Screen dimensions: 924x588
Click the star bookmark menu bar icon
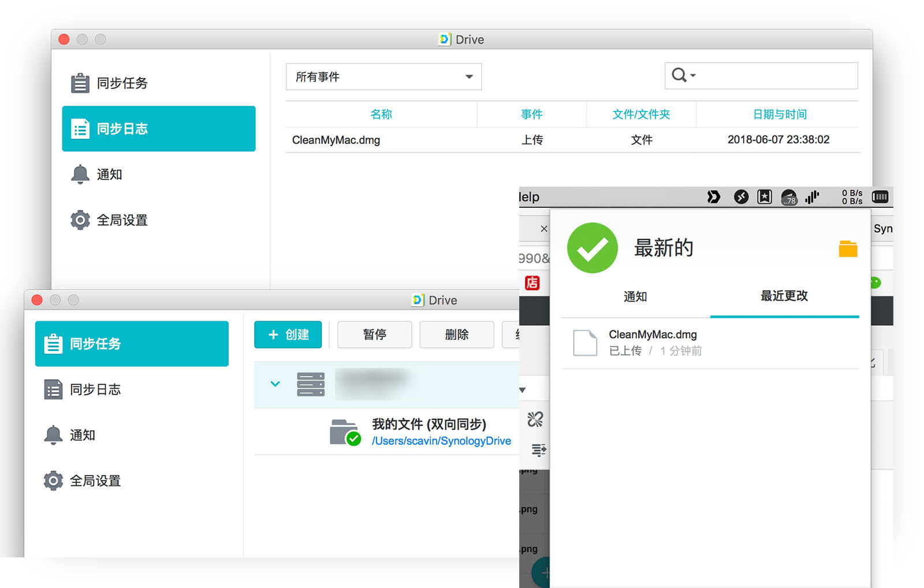(x=765, y=197)
